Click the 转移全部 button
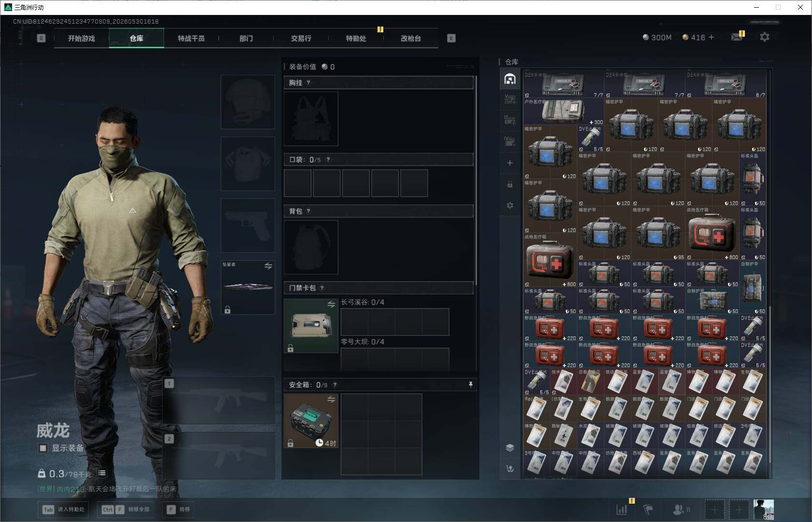Image resolution: width=812 pixels, height=522 pixels. 126,509
